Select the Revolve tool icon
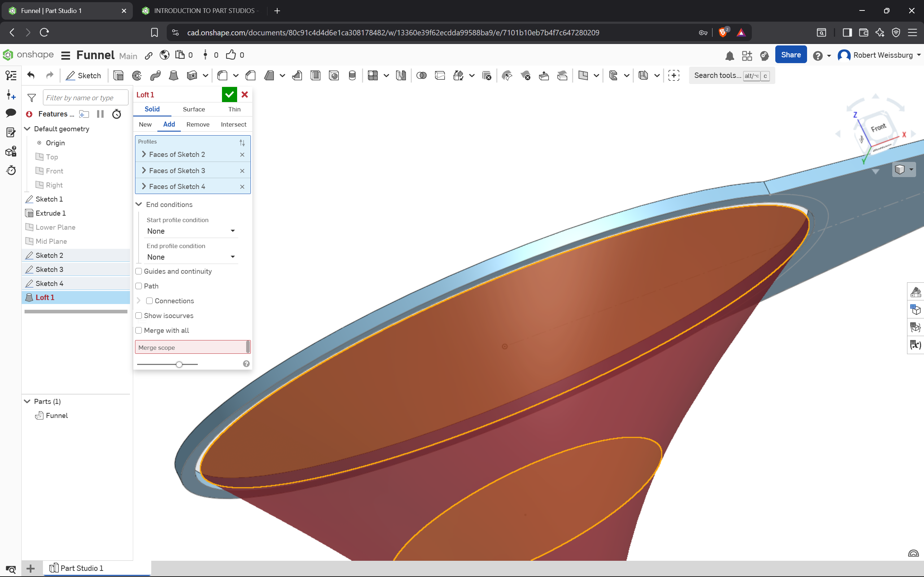The height and width of the screenshot is (577, 924). 137,76
